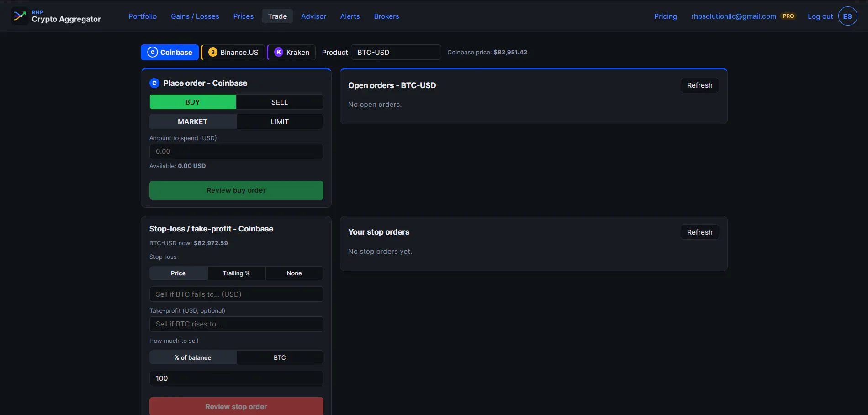Choose BTC as sell unit
The height and width of the screenshot is (415, 868).
click(x=280, y=357)
